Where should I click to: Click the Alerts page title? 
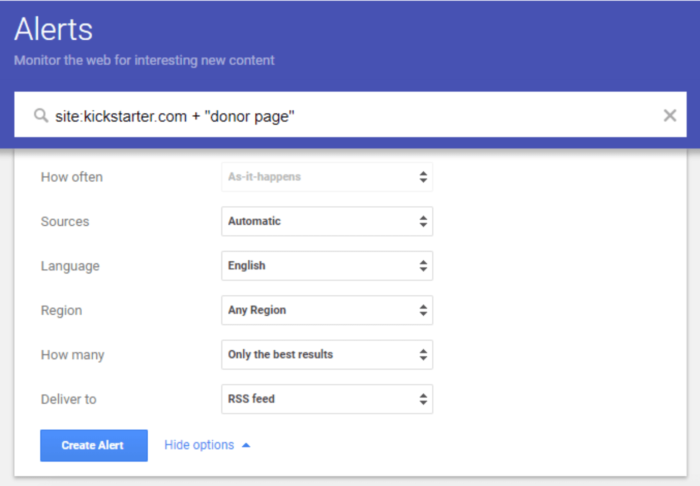click(x=53, y=29)
